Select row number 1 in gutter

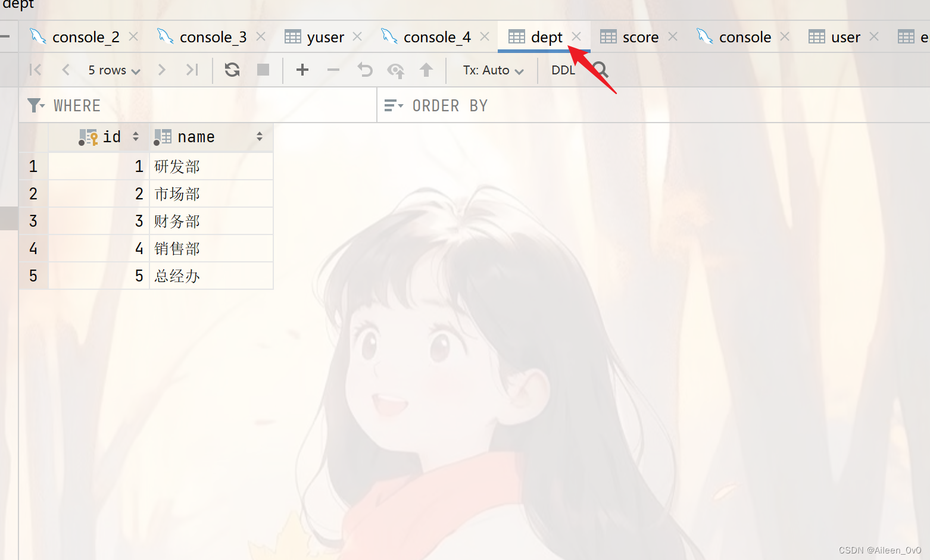(x=33, y=167)
